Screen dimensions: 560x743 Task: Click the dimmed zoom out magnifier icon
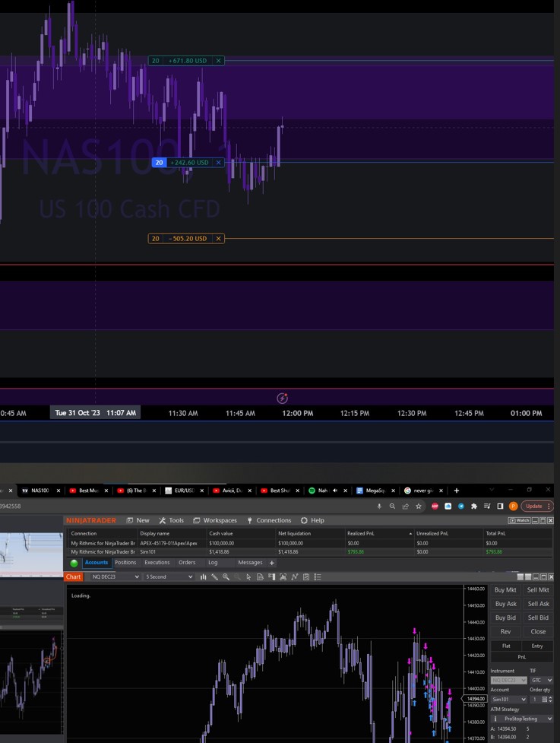pos(237,576)
